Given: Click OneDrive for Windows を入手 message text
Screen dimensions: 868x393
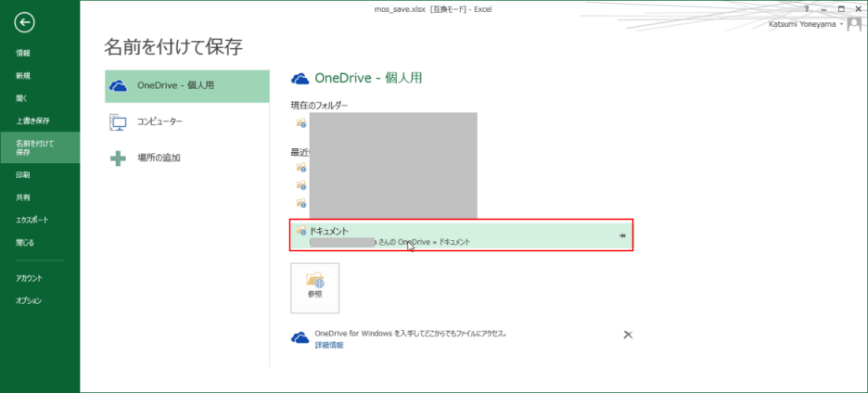Looking at the screenshot, I should pos(411,334).
